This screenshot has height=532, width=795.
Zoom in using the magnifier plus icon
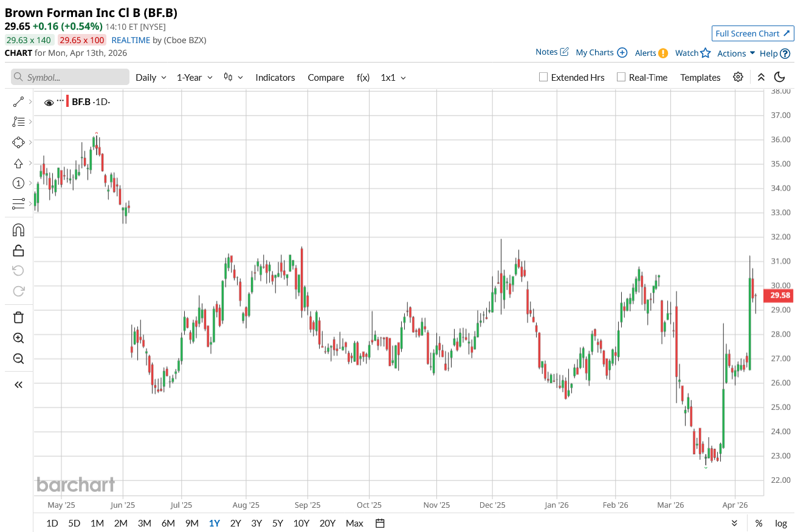point(18,338)
